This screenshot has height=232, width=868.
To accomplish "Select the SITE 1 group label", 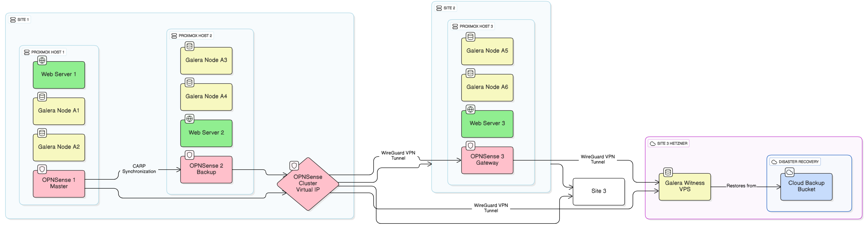I will coord(19,19).
